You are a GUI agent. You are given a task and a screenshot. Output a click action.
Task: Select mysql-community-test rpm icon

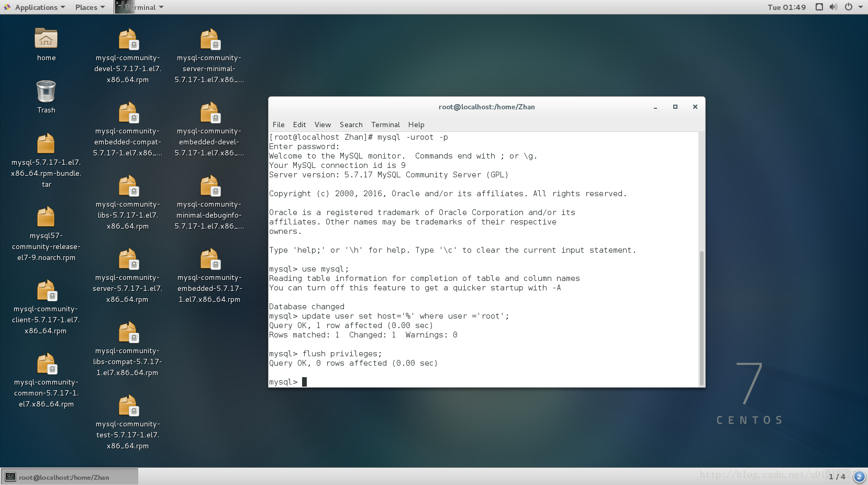pyautogui.click(x=128, y=405)
